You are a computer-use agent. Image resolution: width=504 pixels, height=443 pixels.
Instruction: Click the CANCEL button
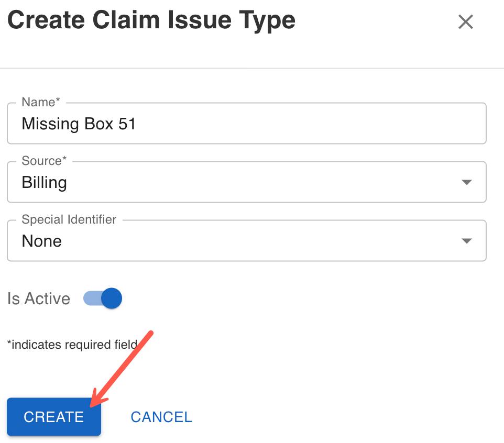(161, 417)
